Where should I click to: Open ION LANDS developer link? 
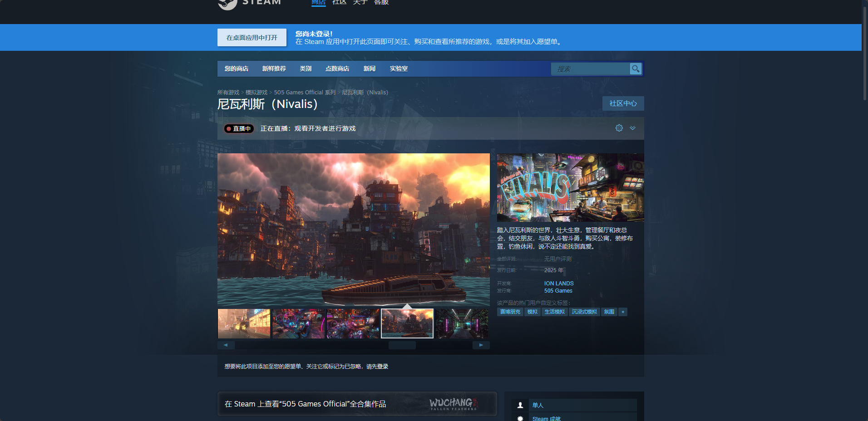point(559,284)
